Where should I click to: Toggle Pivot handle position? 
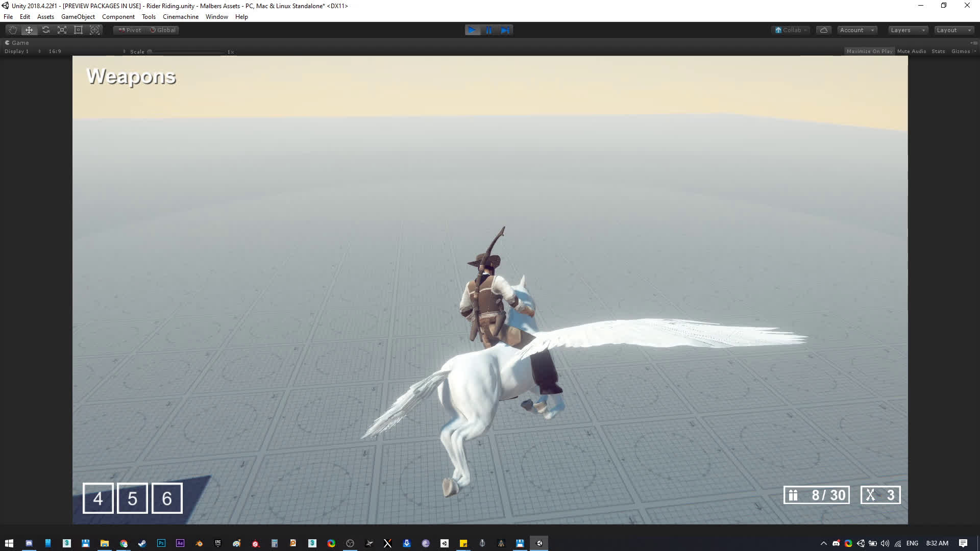pos(130,30)
